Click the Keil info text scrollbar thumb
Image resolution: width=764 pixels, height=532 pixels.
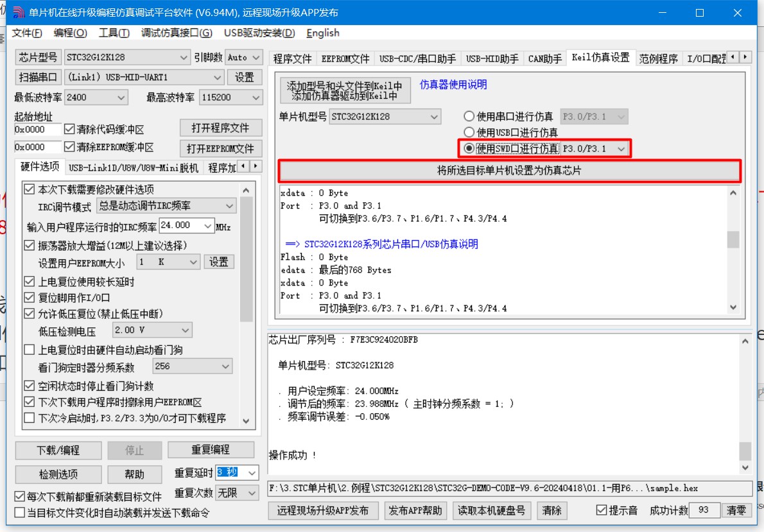(733, 239)
